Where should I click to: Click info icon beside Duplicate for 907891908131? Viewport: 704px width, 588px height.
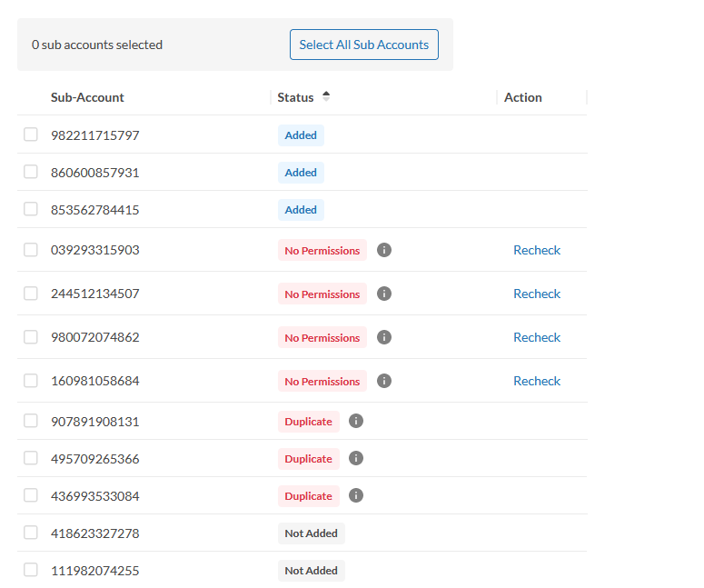tap(356, 421)
